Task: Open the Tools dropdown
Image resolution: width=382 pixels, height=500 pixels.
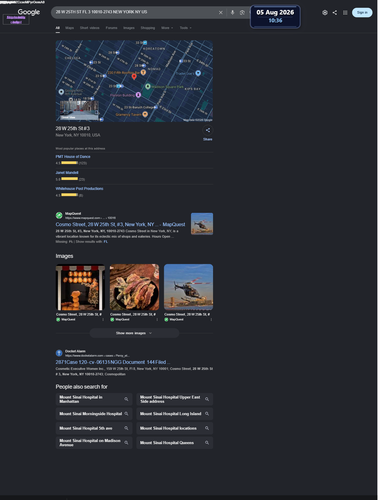Action: pos(185,28)
